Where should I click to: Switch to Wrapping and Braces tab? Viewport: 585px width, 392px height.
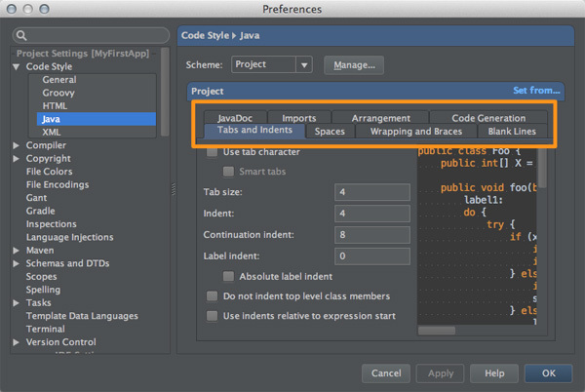pyautogui.click(x=416, y=132)
